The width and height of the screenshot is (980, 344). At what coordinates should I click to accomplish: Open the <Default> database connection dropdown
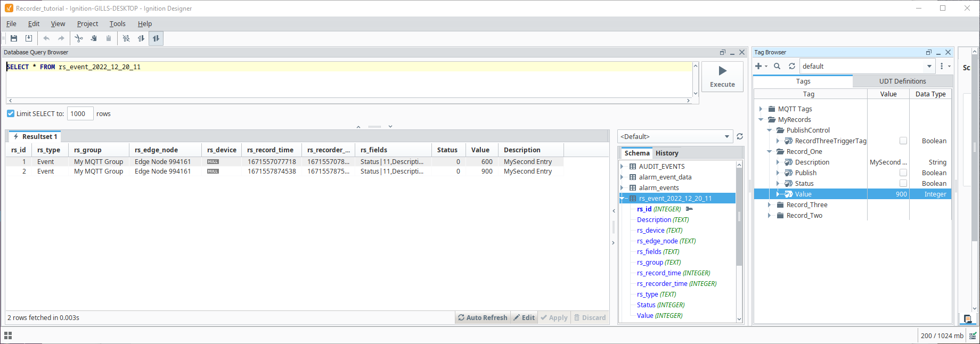coord(675,137)
